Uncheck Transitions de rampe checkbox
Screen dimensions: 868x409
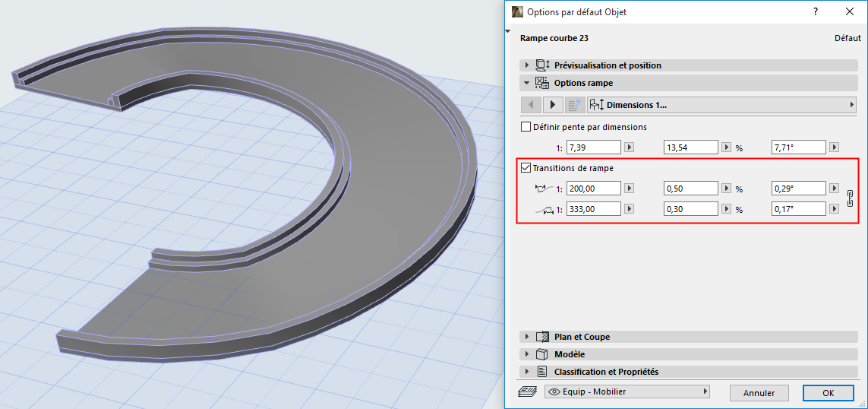[x=526, y=167]
